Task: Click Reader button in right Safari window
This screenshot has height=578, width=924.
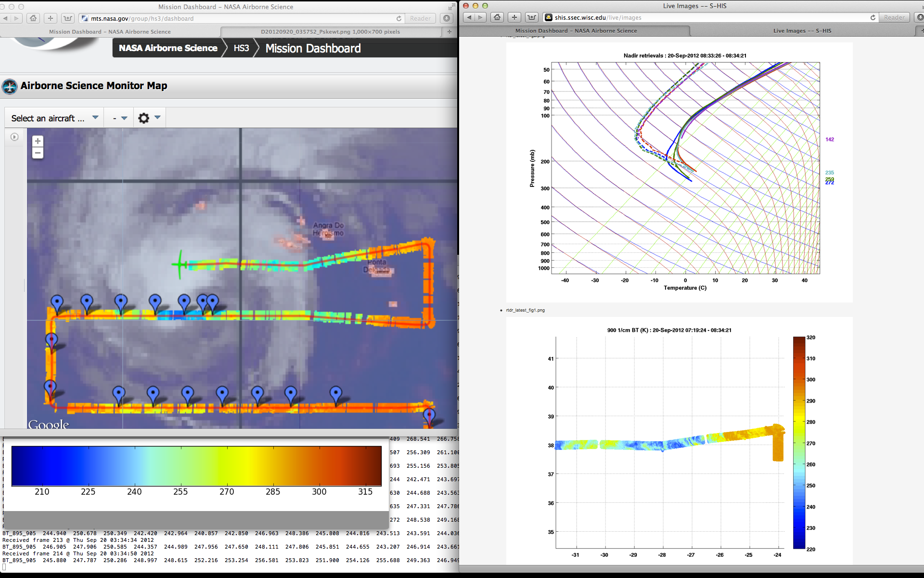Action: click(894, 17)
